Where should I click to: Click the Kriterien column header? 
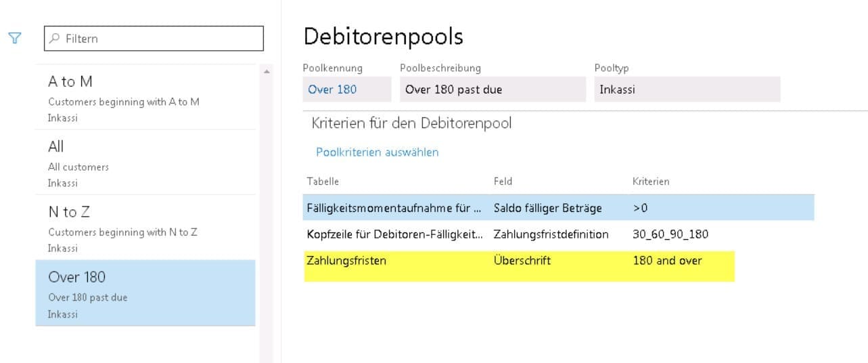pyautogui.click(x=651, y=181)
